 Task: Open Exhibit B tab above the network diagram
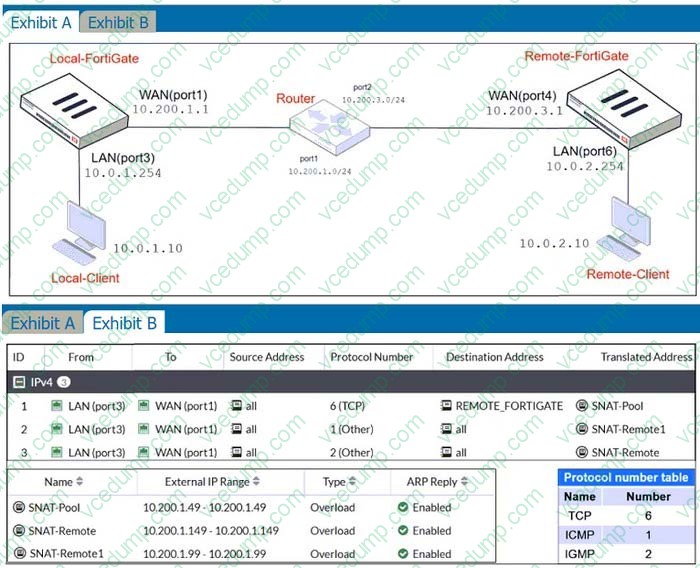coord(117,21)
